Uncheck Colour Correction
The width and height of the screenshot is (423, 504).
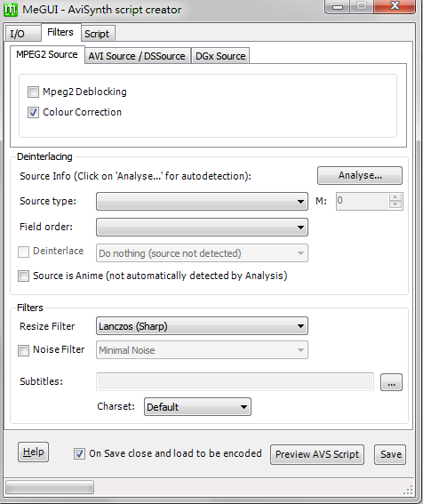[33, 113]
